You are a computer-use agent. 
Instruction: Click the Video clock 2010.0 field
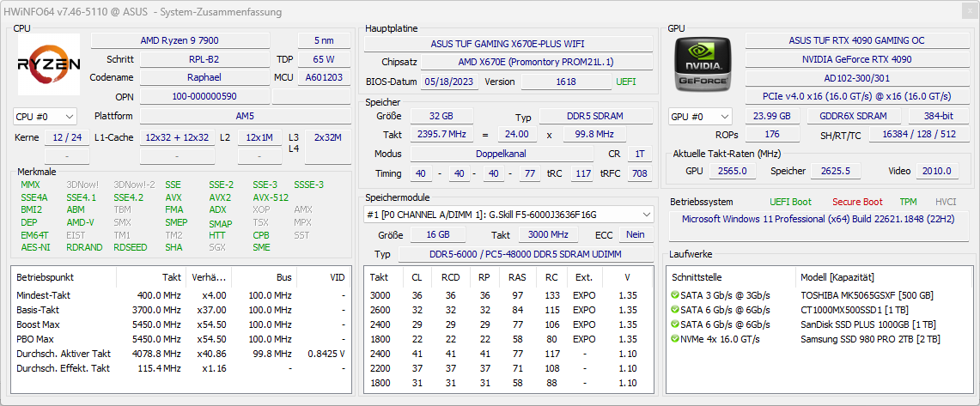938,171
